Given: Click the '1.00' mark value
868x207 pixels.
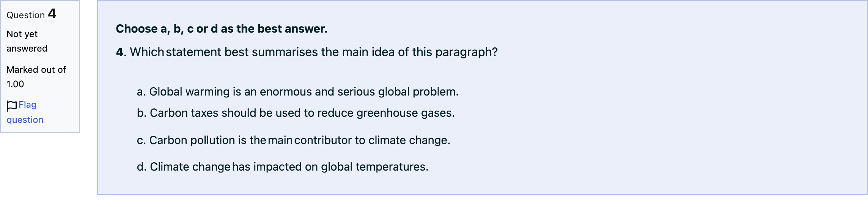Looking at the screenshot, I should coord(15,84).
